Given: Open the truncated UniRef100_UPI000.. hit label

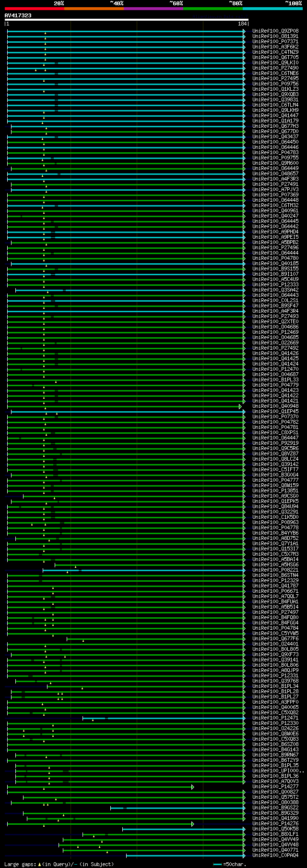Looking at the screenshot, I should pyautogui.click(x=278, y=771).
